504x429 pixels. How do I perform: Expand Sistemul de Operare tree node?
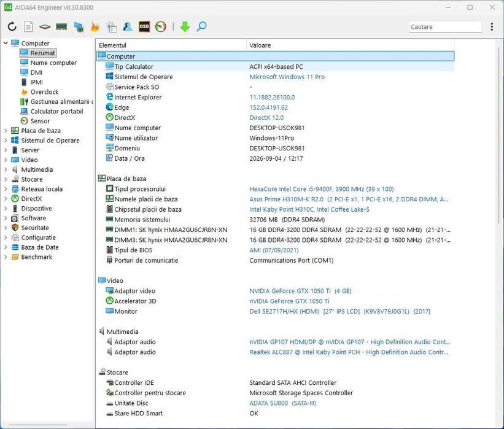pyautogui.click(x=6, y=140)
